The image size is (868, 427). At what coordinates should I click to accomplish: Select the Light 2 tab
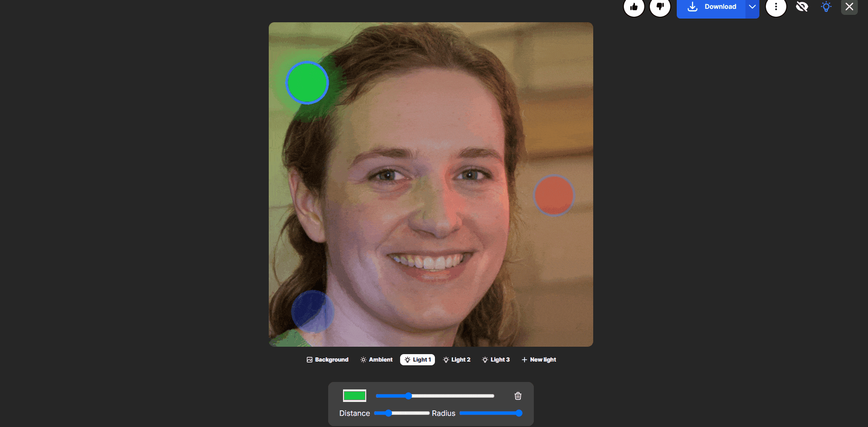(457, 360)
